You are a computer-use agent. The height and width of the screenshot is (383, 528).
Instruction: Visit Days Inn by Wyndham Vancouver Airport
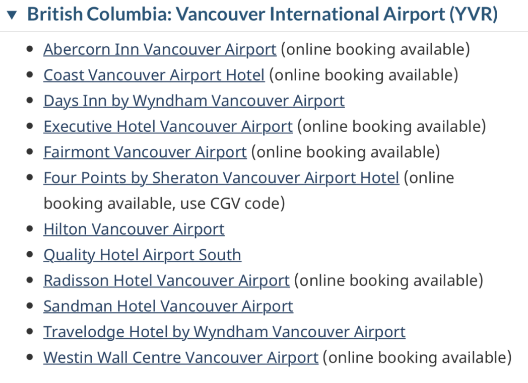pyautogui.click(x=194, y=101)
